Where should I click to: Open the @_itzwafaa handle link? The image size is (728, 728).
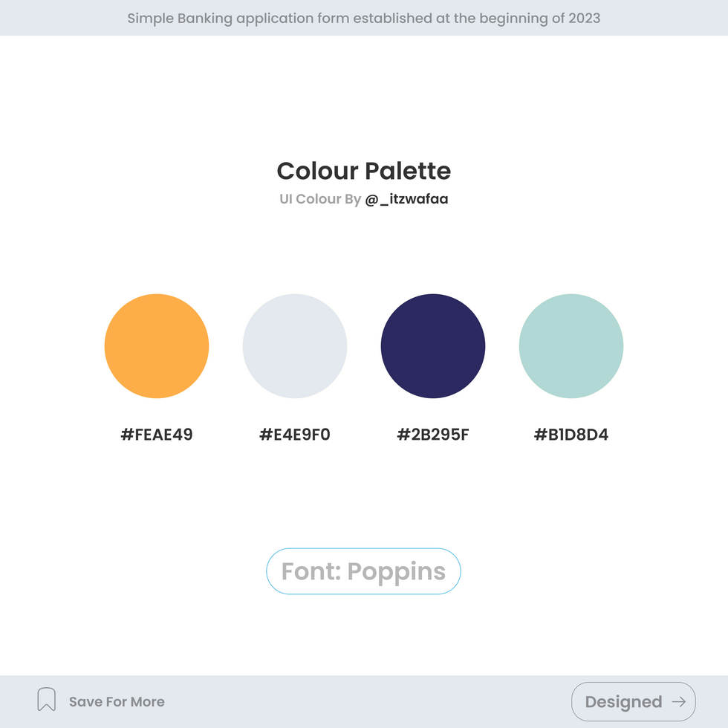tap(406, 199)
